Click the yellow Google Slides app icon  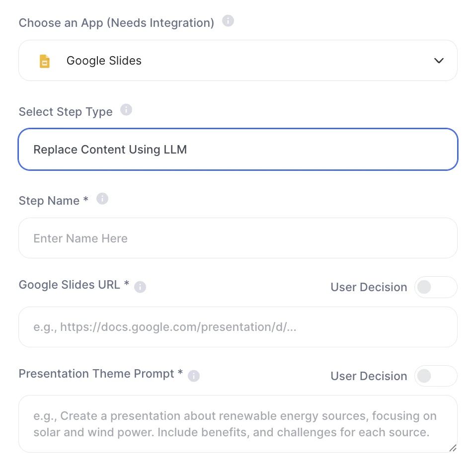coord(45,61)
